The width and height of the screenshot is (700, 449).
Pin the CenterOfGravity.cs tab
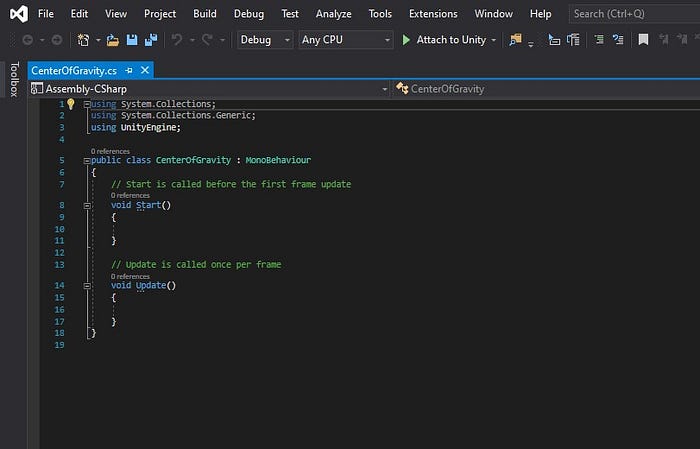(x=129, y=71)
